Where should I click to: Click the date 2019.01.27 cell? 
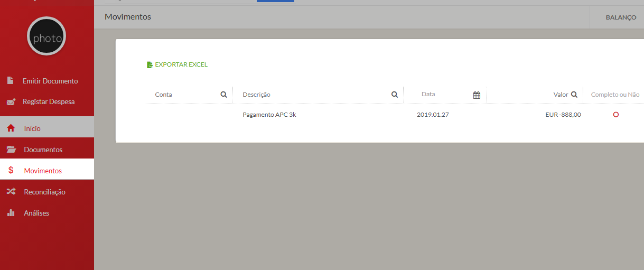click(433, 115)
